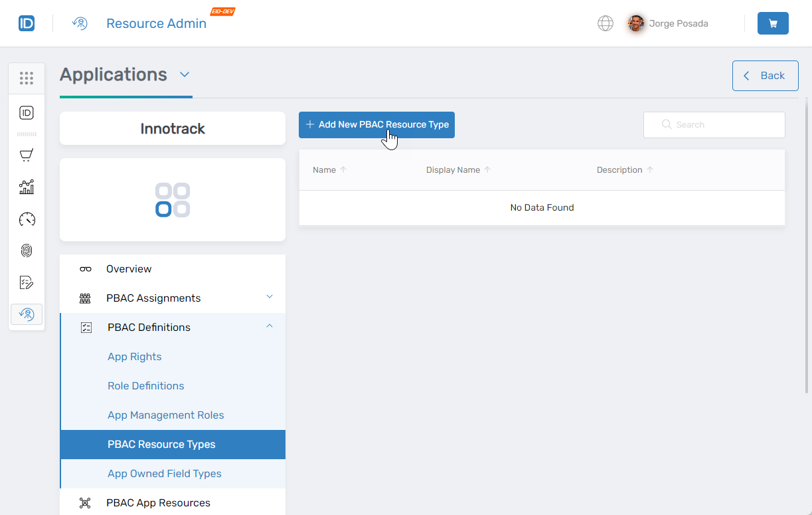Viewport: 812px width, 515px height.
Task: Open the fingerprint icon in sidebar
Action: [x=27, y=251]
